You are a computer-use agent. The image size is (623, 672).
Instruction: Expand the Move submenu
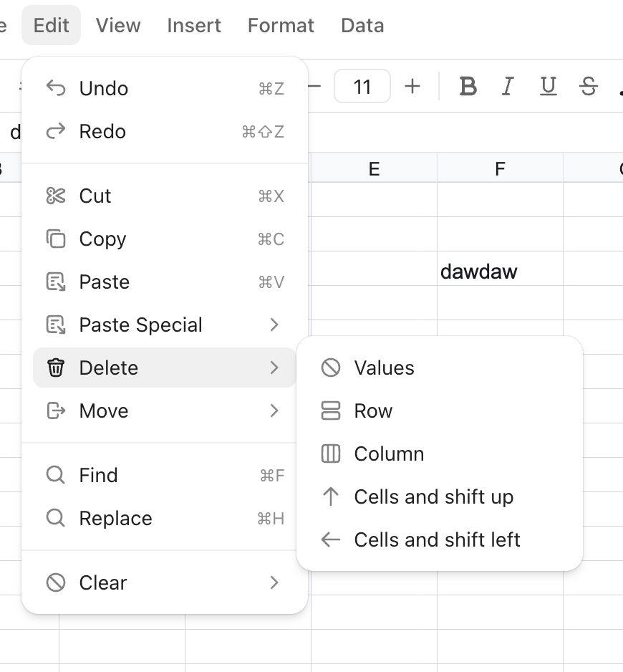[165, 411]
